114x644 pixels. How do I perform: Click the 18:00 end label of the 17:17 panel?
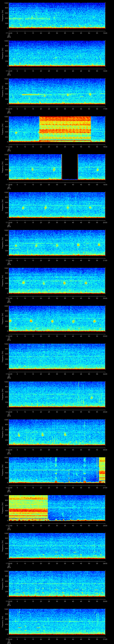(x=105, y=147)
